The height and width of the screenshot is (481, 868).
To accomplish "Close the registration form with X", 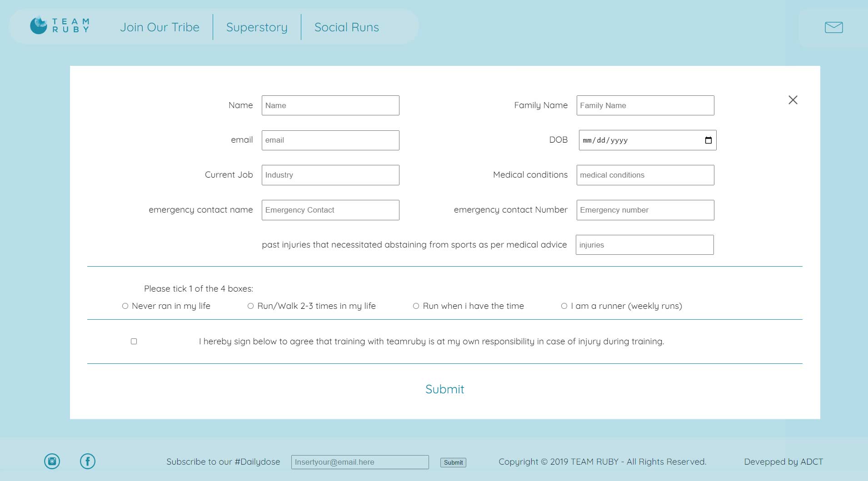I will click(793, 100).
